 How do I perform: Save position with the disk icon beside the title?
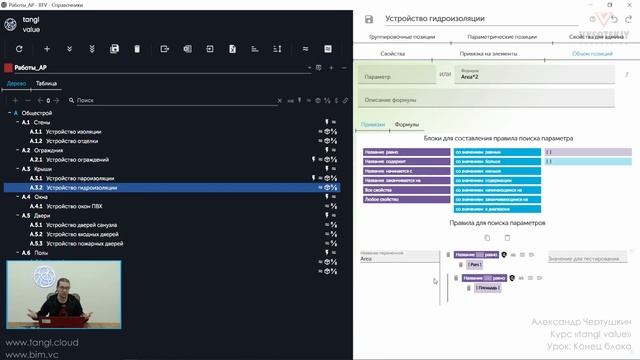point(369,19)
